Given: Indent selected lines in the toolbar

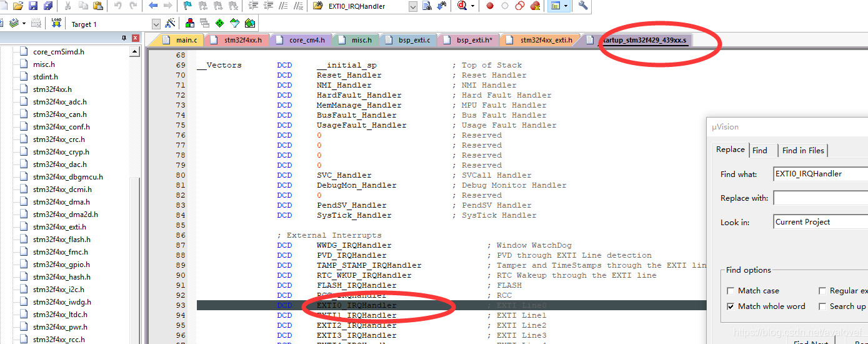Looking at the screenshot, I should (252, 6).
